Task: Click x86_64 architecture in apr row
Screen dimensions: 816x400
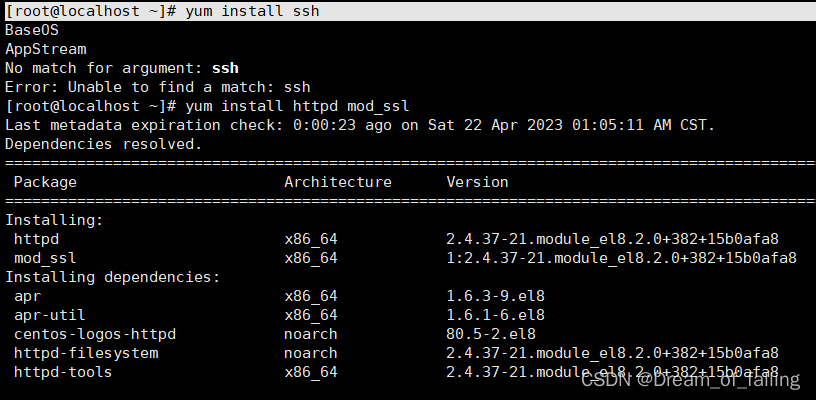Action: 311,296
